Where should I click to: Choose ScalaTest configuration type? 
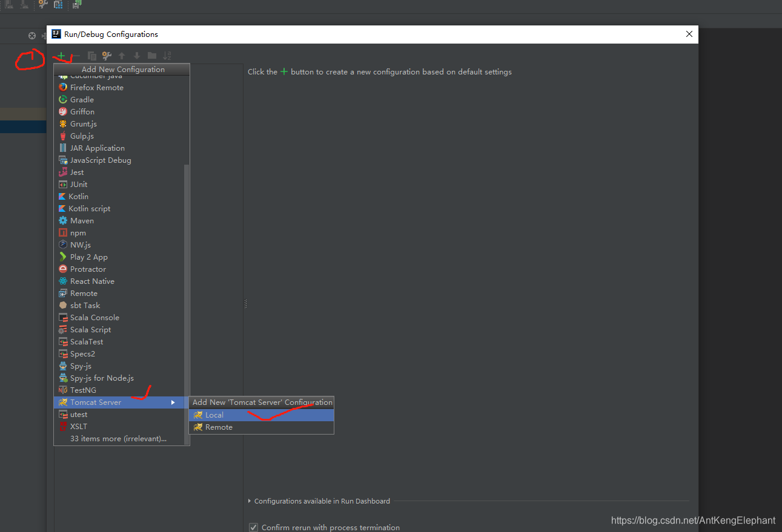pos(119,341)
